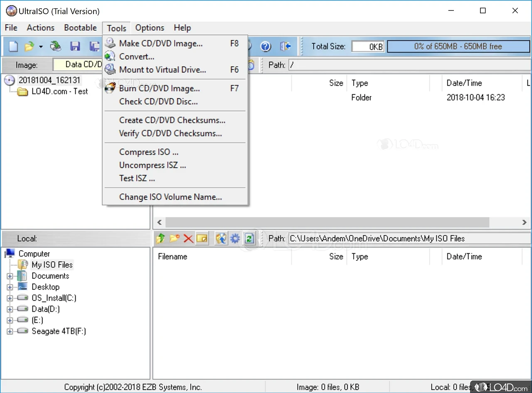Click the Convert menu entry icon

110,57
